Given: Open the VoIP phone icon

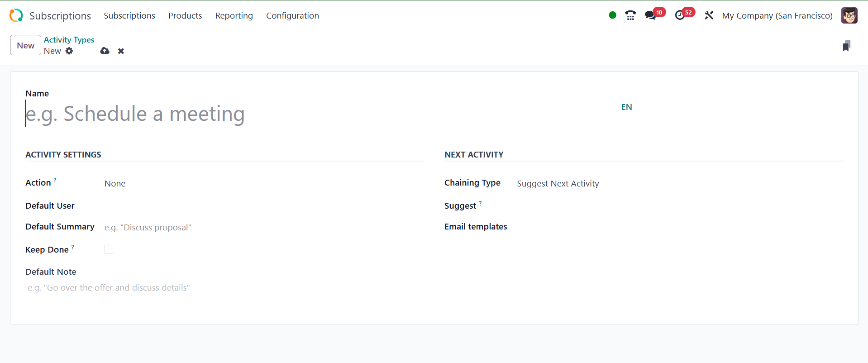Looking at the screenshot, I should coord(630,15).
